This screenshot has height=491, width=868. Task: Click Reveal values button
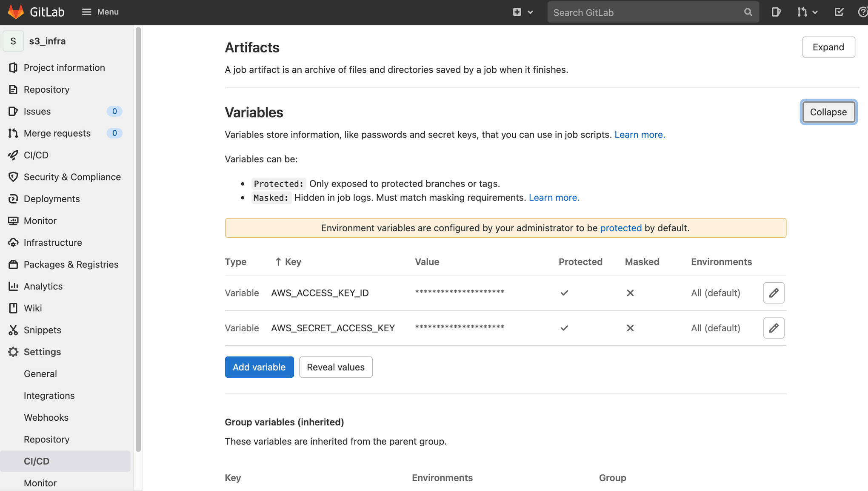click(336, 367)
